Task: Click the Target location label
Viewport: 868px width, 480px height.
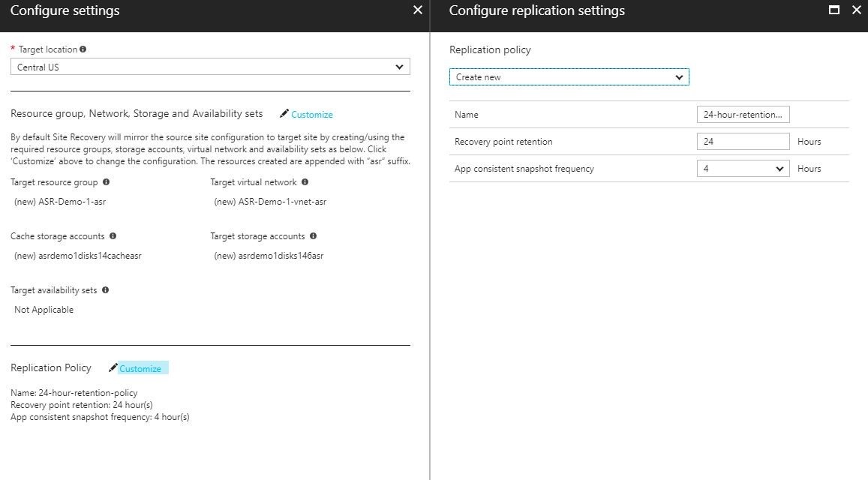Action: (x=47, y=49)
